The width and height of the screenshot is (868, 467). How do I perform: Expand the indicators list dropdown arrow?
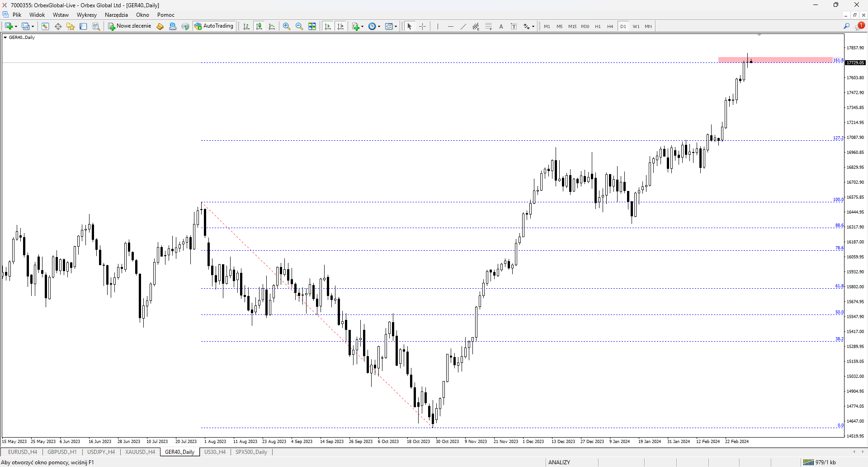coord(363,27)
